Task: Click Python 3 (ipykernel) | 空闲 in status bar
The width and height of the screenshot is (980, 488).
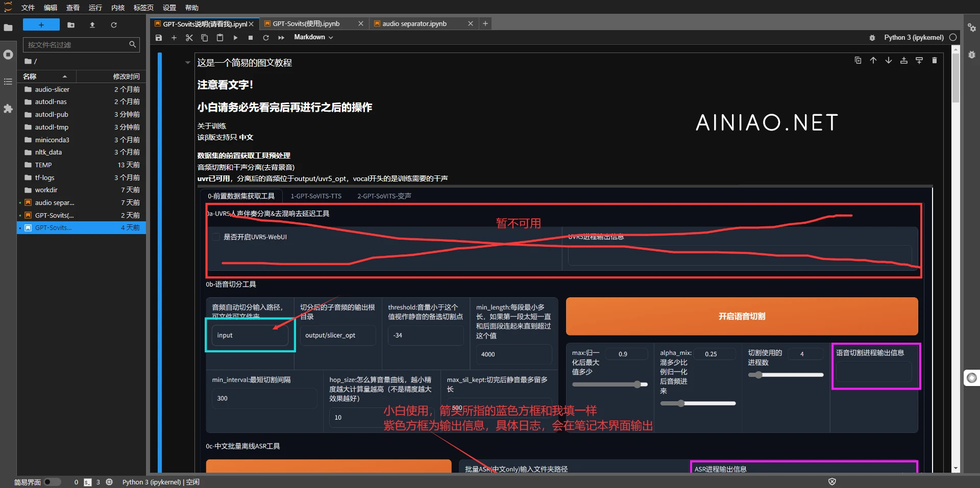Action: click(161, 482)
